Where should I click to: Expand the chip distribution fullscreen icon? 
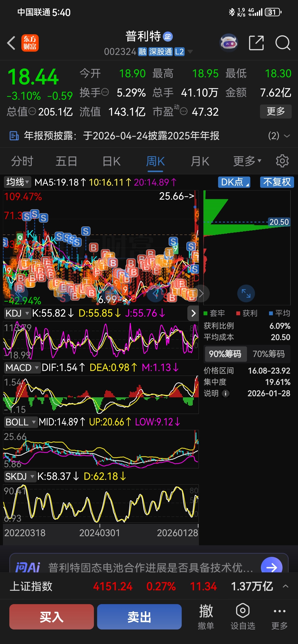point(246,293)
